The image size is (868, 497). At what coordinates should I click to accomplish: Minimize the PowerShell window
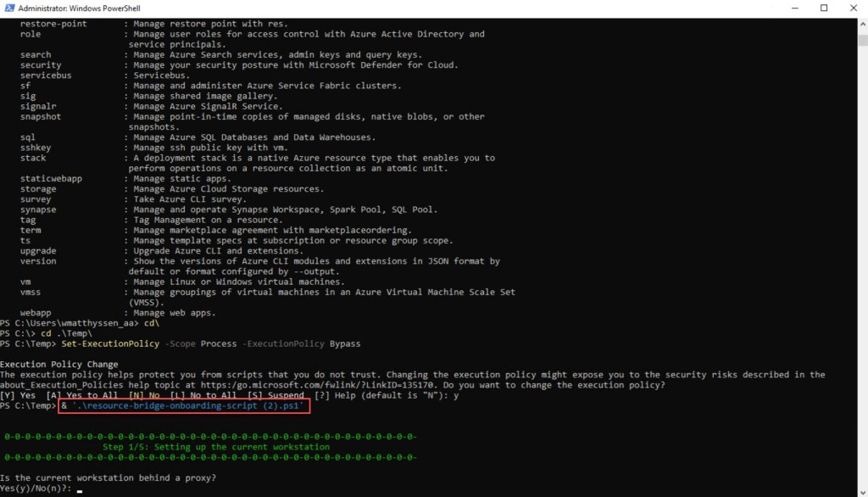[784, 8]
